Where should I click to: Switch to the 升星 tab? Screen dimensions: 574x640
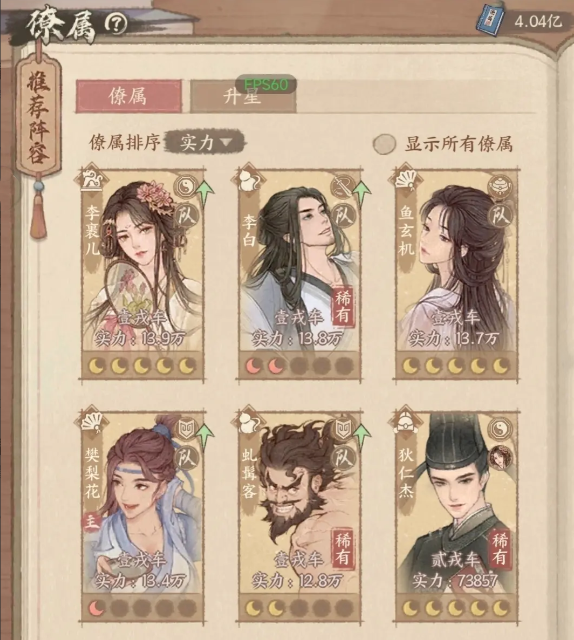(243, 97)
